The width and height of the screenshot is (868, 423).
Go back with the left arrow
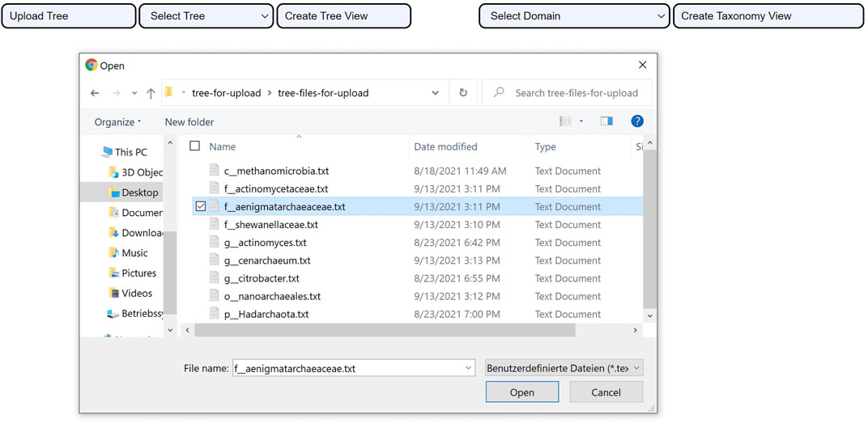pyautogui.click(x=95, y=94)
